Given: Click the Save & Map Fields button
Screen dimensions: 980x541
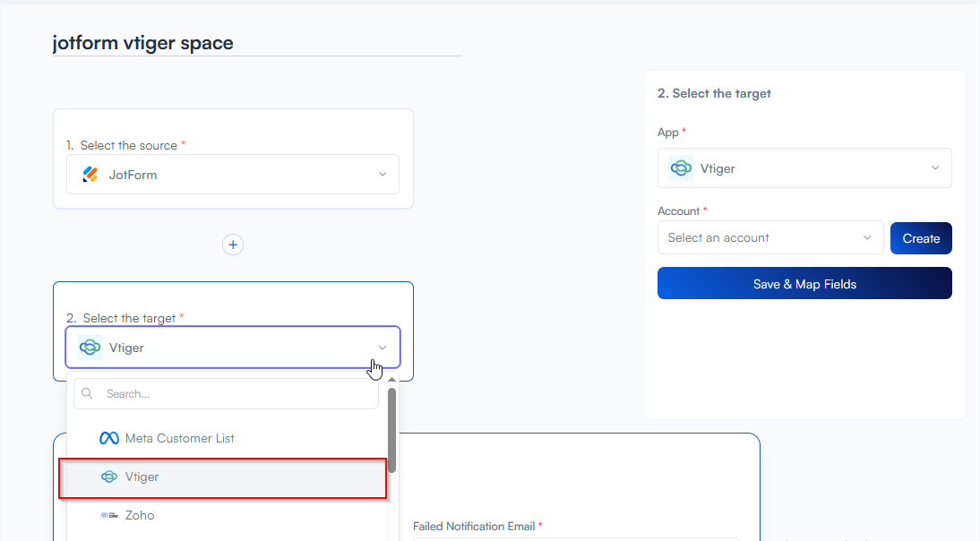Looking at the screenshot, I should tap(804, 284).
